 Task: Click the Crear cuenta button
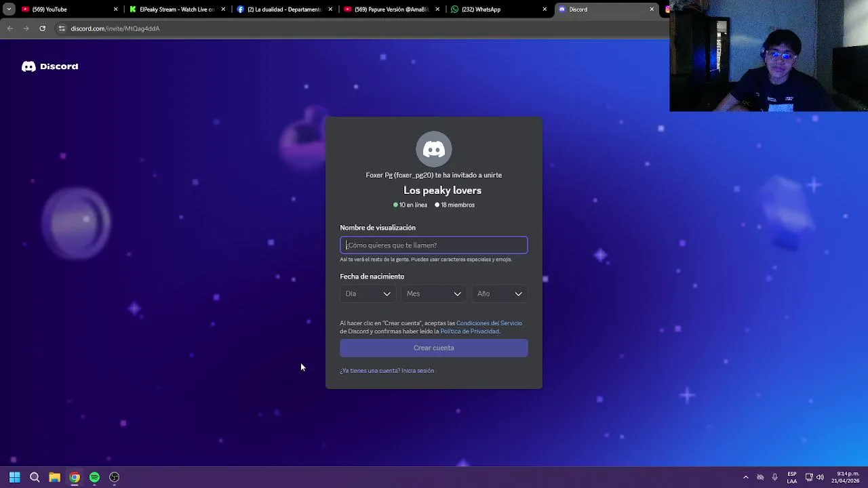[x=434, y=348]
